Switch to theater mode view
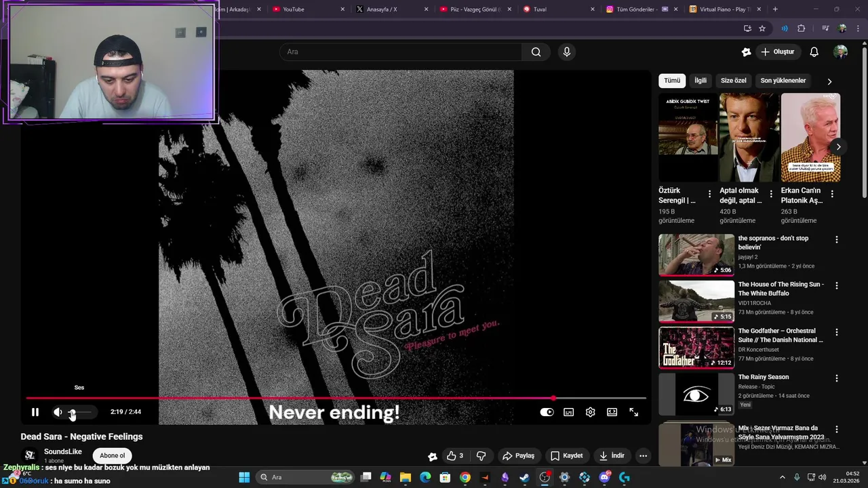The width and height of the screenshot is (868, 488). 612,412
